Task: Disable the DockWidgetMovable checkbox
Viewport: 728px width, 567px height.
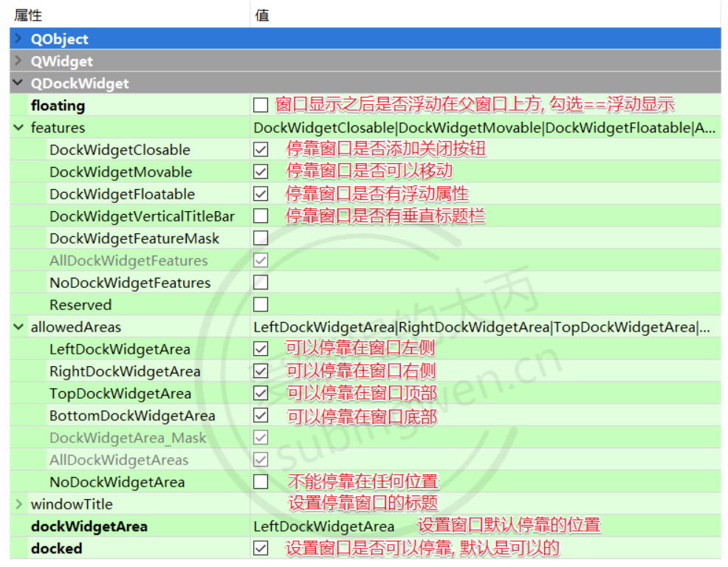Action: pyautogui.click(x=261, y=172)
